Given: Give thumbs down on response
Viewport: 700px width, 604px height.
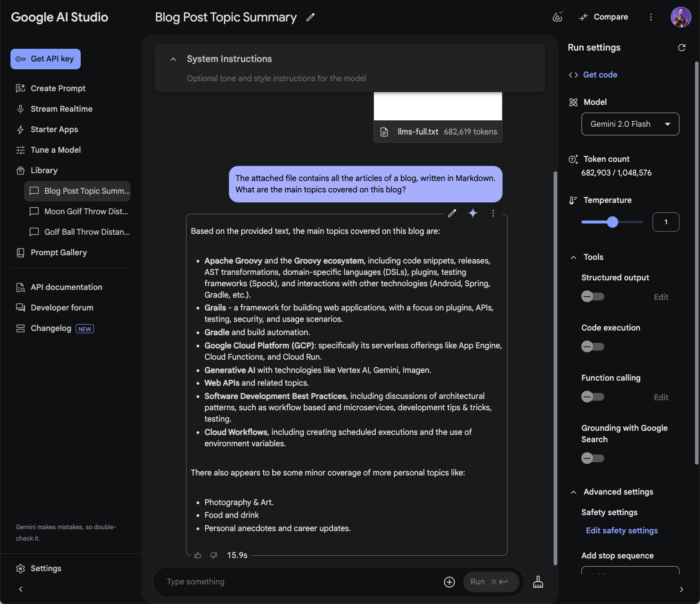Looking at the screenshot, I should coord(213,555).
